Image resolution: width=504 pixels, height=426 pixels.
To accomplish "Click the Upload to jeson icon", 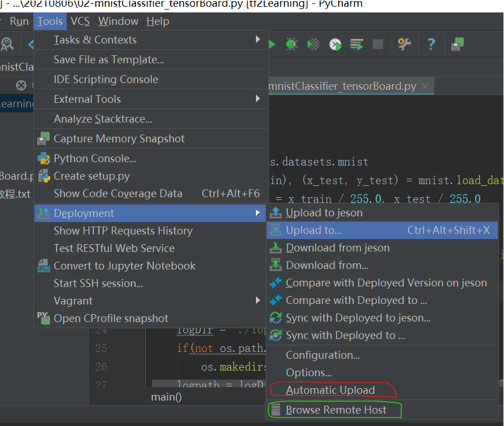I will point(276,212).
